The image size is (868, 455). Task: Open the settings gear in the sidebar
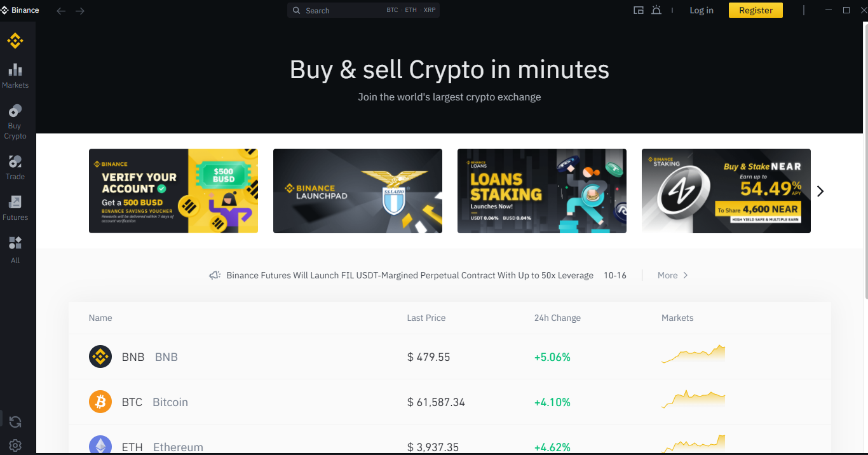15,445
